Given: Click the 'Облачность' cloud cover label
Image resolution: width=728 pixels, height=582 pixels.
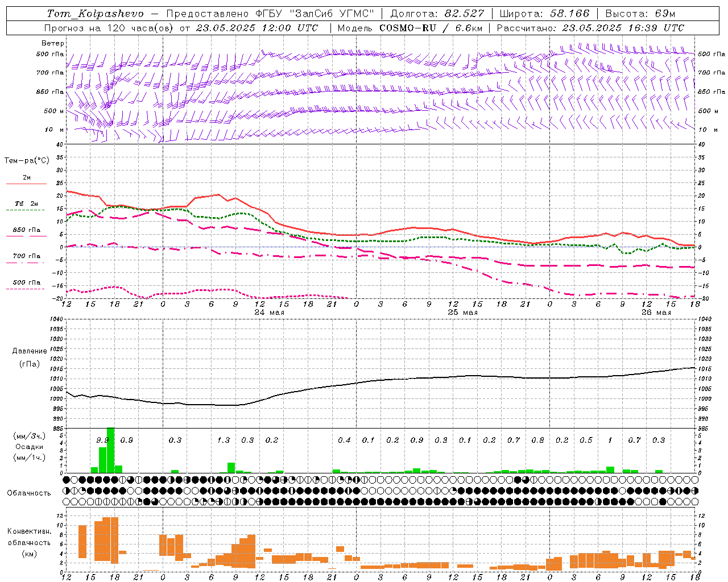Looking at the screenshot, I should point(29,493).
